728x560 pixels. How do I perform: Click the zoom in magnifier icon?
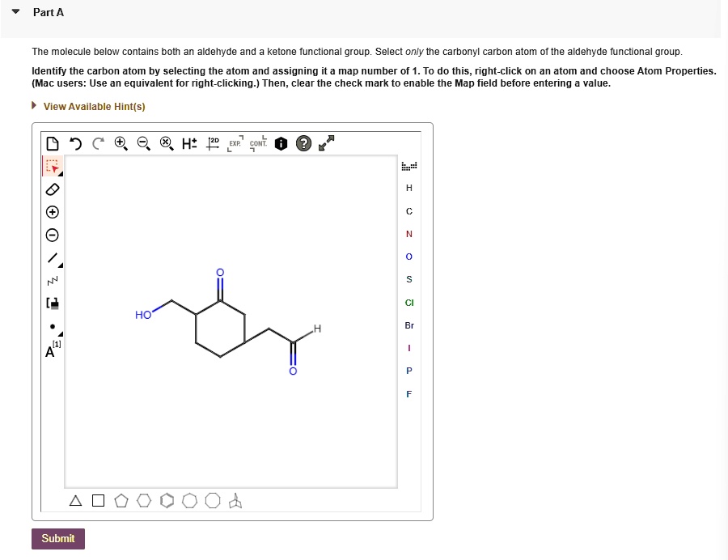tap(120, 142)
